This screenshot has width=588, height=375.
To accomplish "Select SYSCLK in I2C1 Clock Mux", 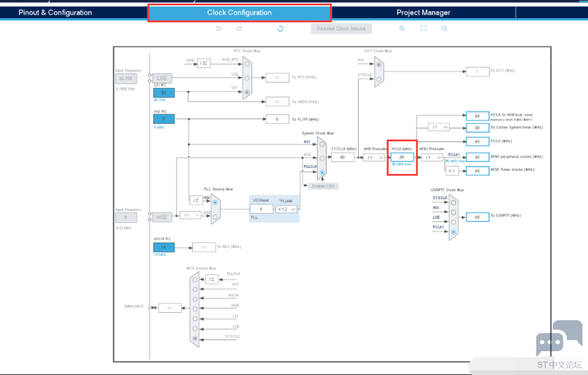I will click(379, 79).
